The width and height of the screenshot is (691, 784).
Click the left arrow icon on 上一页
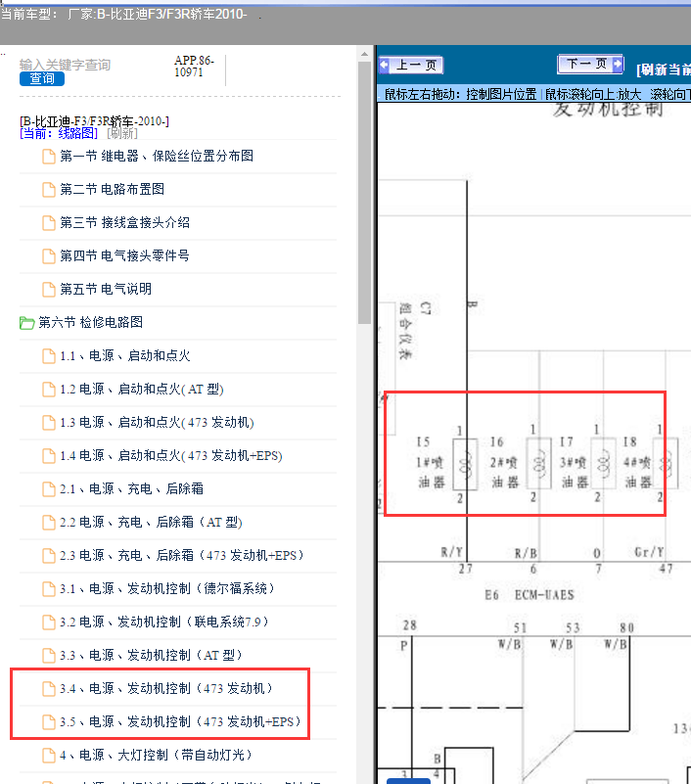(x=384, y=65)
